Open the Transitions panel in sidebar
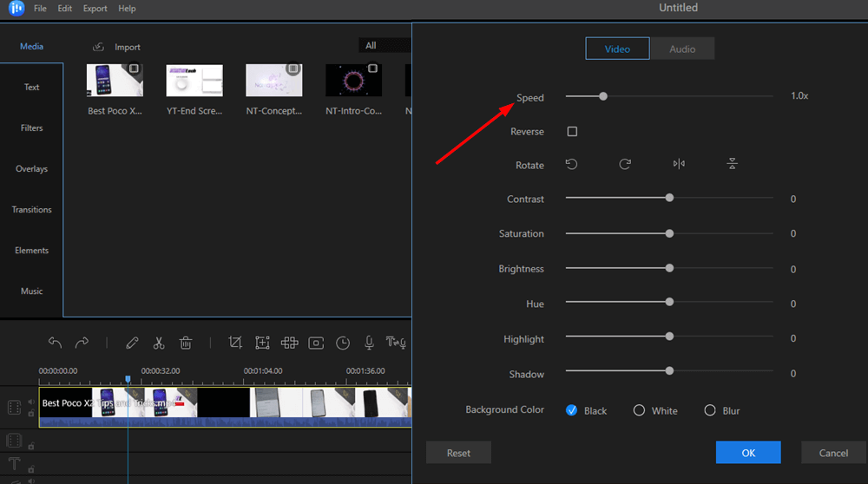This screenshot has height=484, width=868. (x=32, y=210)
